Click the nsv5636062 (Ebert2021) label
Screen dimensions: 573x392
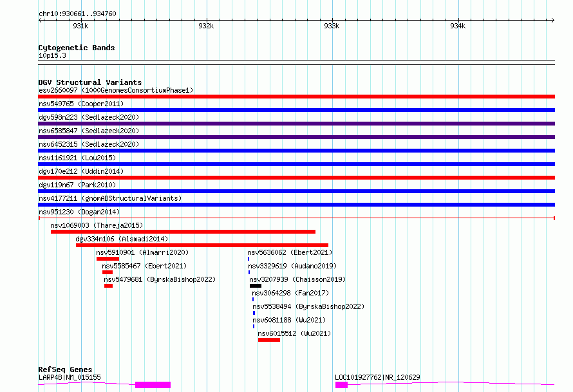point(290,252)
